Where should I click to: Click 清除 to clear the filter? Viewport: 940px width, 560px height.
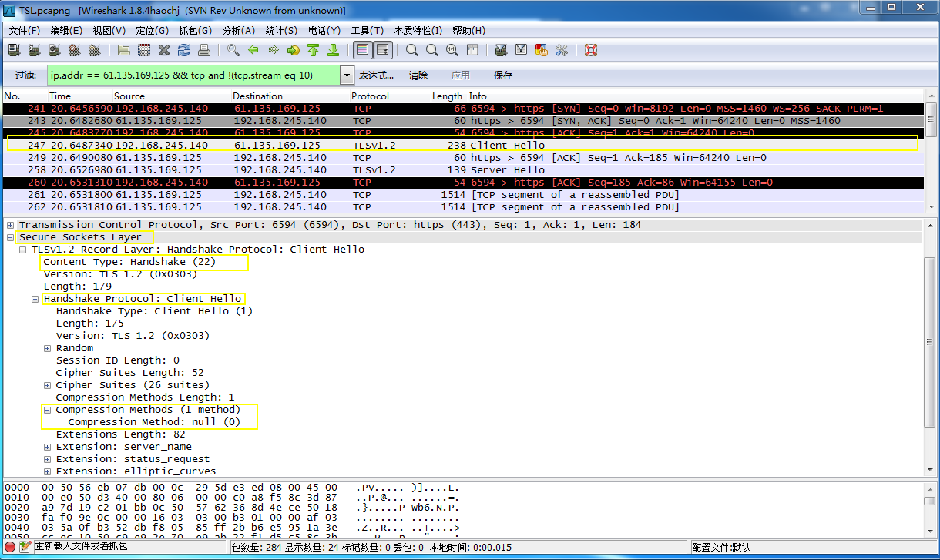click(x=418, y=75)
